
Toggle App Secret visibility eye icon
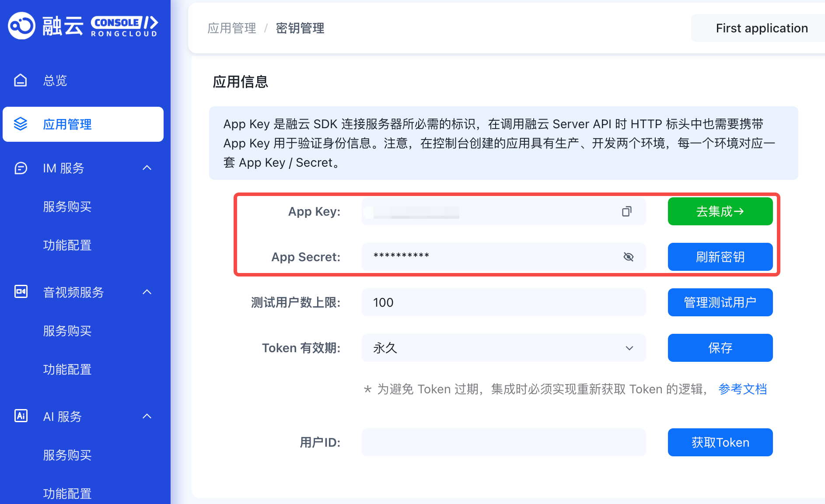(x=628, y=257)
